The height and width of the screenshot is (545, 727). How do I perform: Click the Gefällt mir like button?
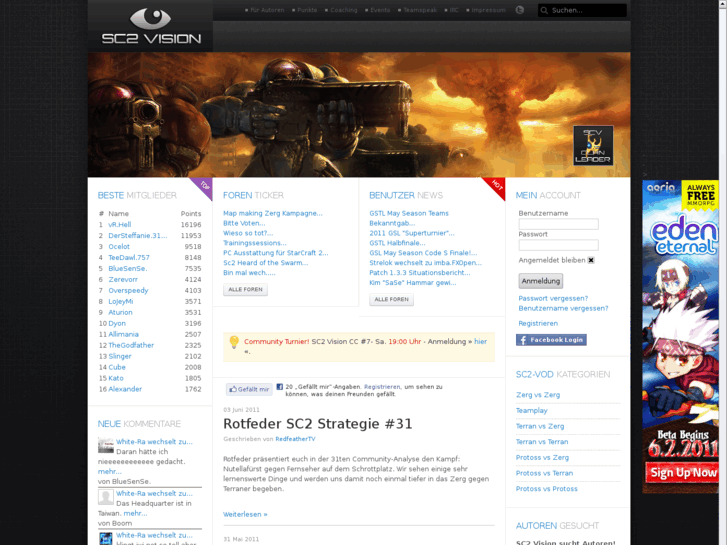(x=249, y=389)
